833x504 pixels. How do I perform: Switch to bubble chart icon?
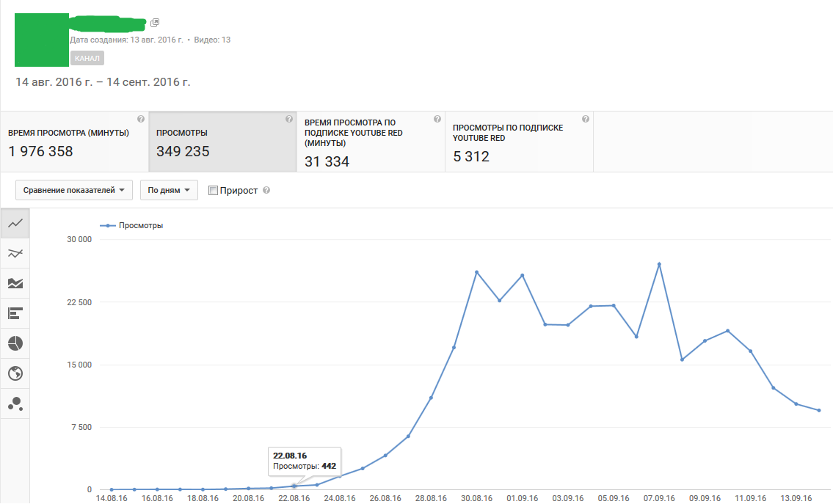[x=15, y=403]
